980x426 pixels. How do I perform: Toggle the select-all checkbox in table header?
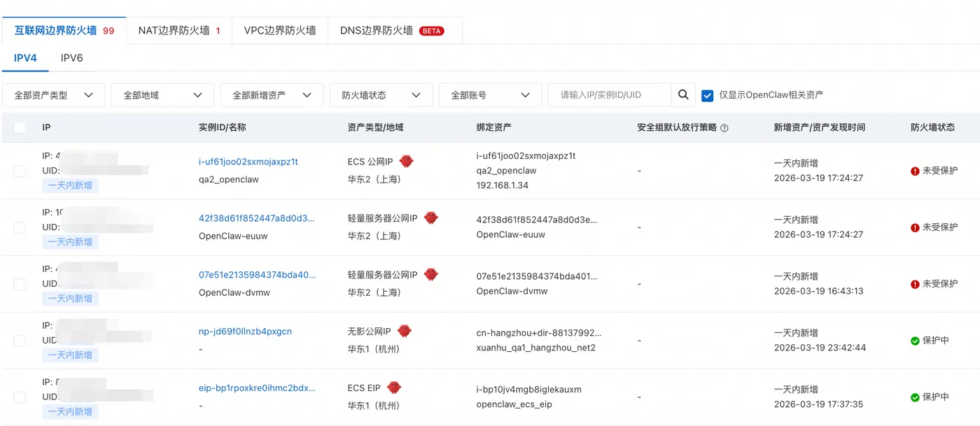tap(20, 127)
